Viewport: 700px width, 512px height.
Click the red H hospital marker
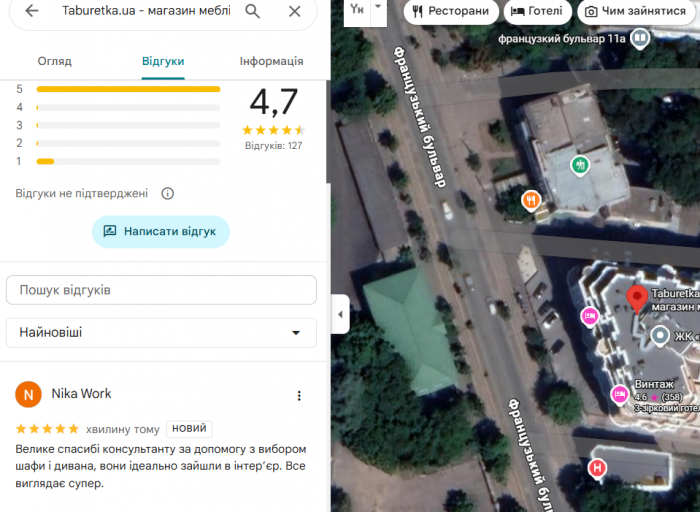click(x=597, y=469)
